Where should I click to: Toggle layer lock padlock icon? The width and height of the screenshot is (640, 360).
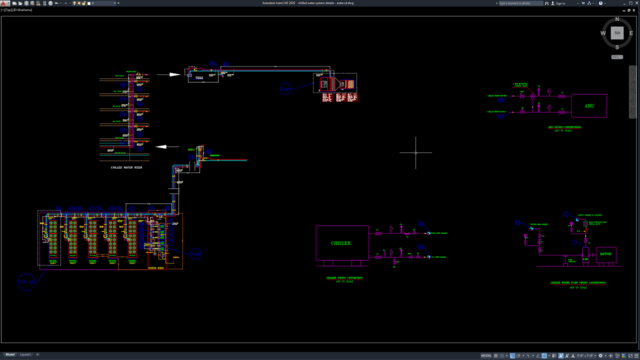[84, 3]
